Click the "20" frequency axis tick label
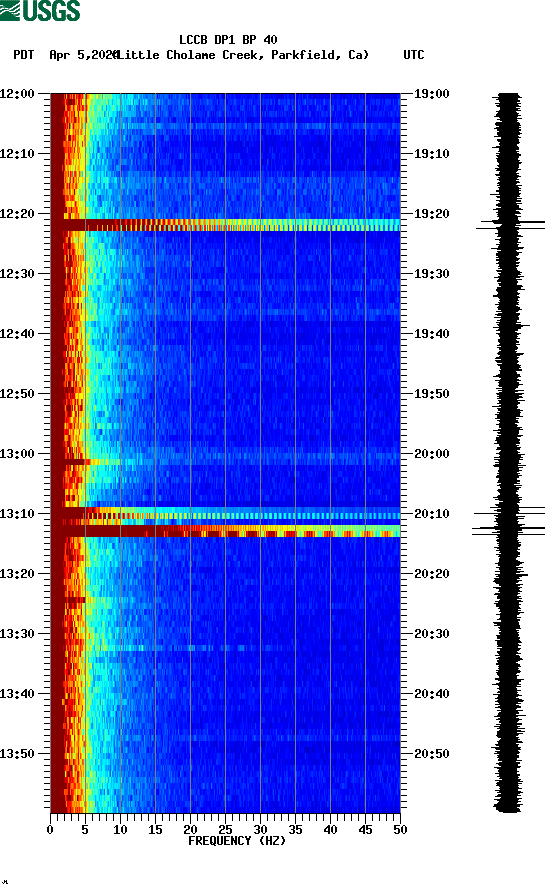The height and width of the screenshot is (893, 552). 190,830
